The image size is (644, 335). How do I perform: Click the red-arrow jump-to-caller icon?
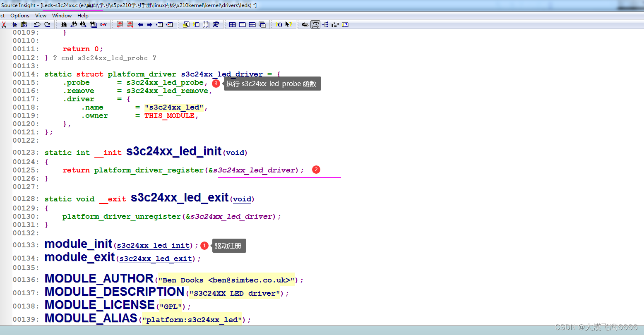coord(169,24)
